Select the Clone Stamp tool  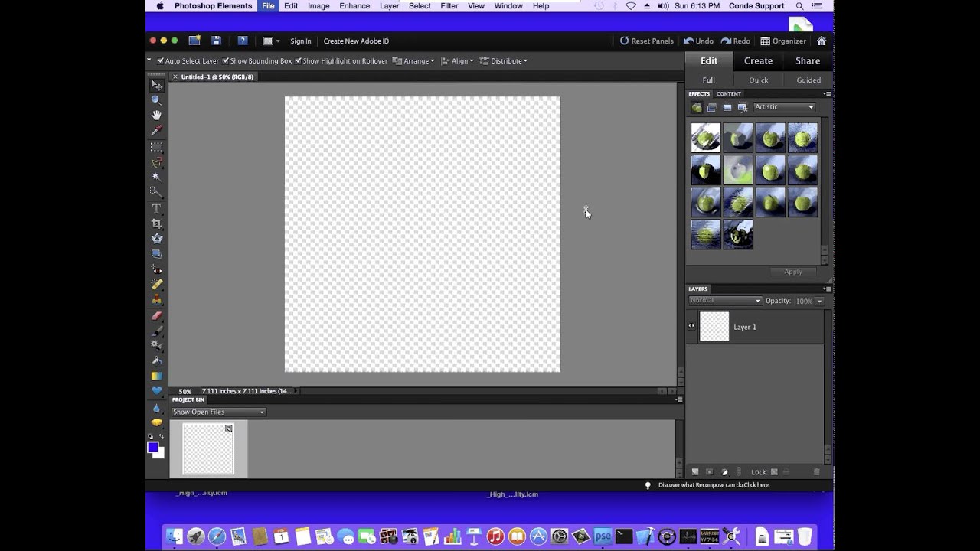(156, 300)
